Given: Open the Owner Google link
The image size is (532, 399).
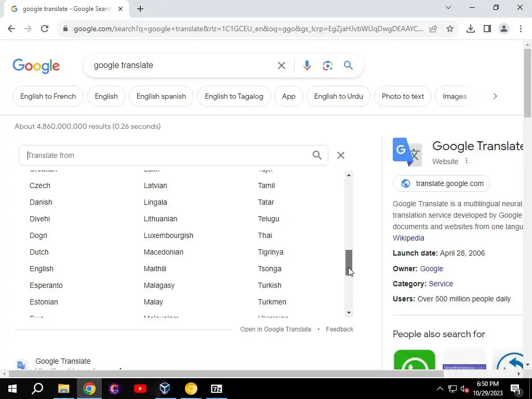Looking at the screenshot, I should coord(431,269).
